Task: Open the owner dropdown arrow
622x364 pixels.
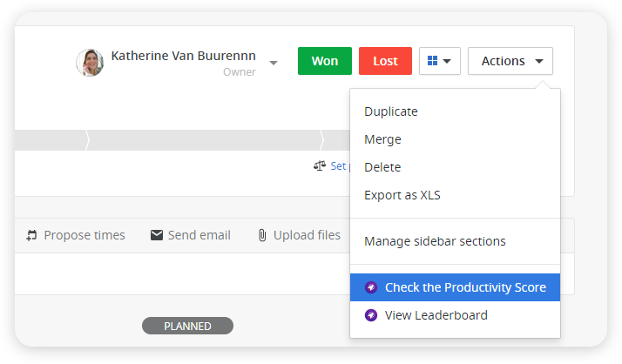Action: (x=274, y=63)
